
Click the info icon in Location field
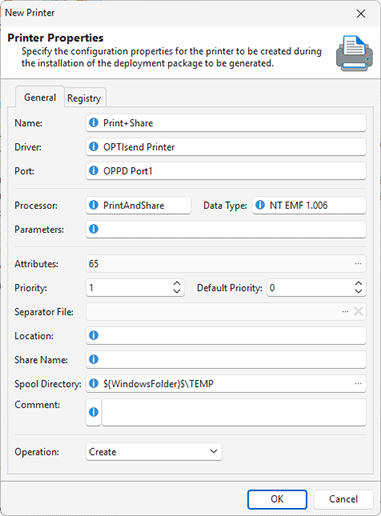[x=94, y=335]
